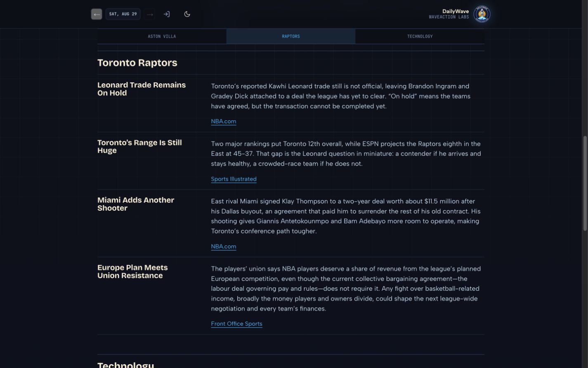The image size is (588, 368).
Task: Click the paragraph beginning 'The players' union says'
Action: 346,289
